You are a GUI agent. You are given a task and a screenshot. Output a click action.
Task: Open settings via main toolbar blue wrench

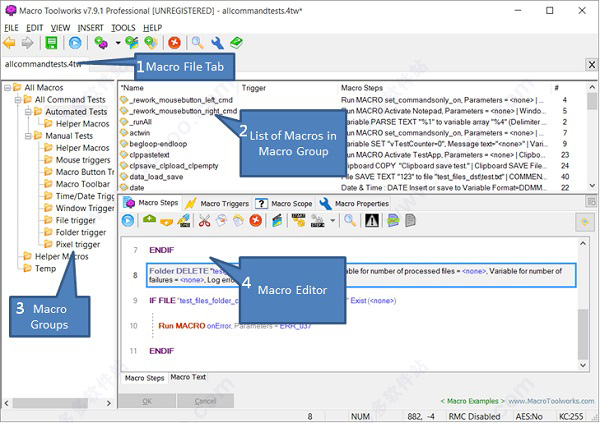[x=217, y=43]
